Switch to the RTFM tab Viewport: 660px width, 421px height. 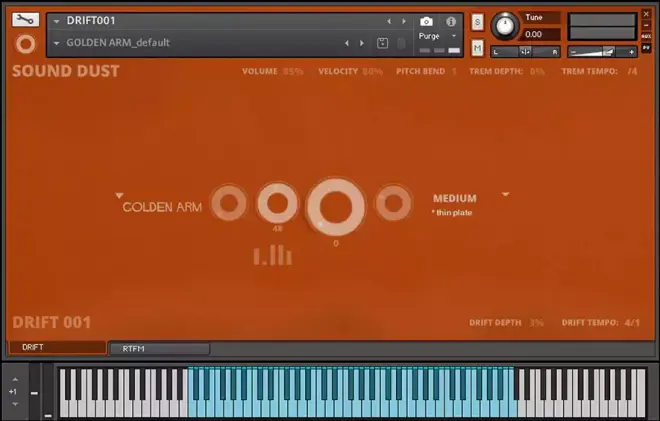[x=160, y=349]
